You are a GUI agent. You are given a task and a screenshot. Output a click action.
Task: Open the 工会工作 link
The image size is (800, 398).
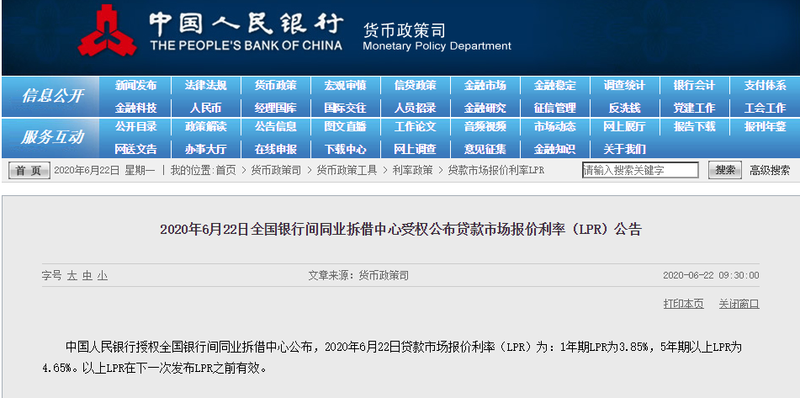click(765, 108)
